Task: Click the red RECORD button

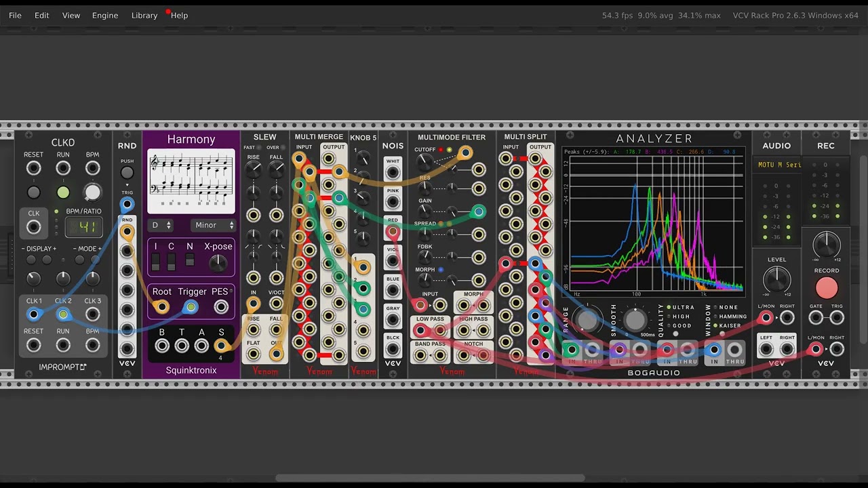Action: (x=826, y=289)
